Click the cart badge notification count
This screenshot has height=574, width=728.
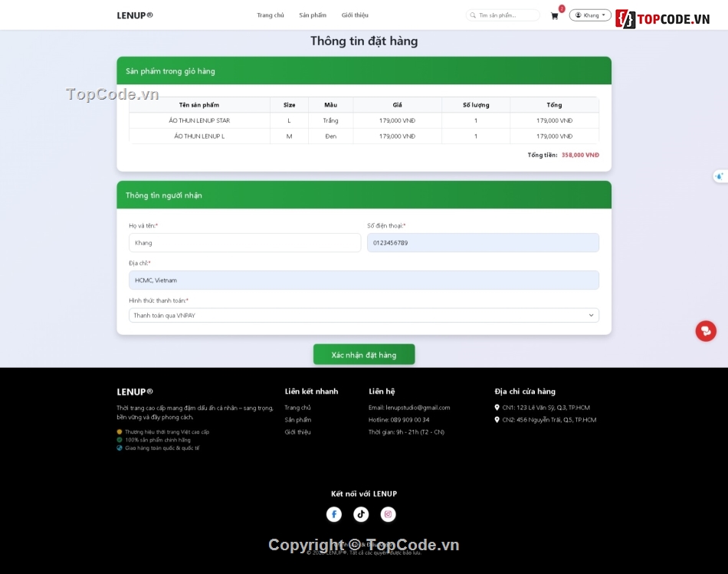coord(562,9)
